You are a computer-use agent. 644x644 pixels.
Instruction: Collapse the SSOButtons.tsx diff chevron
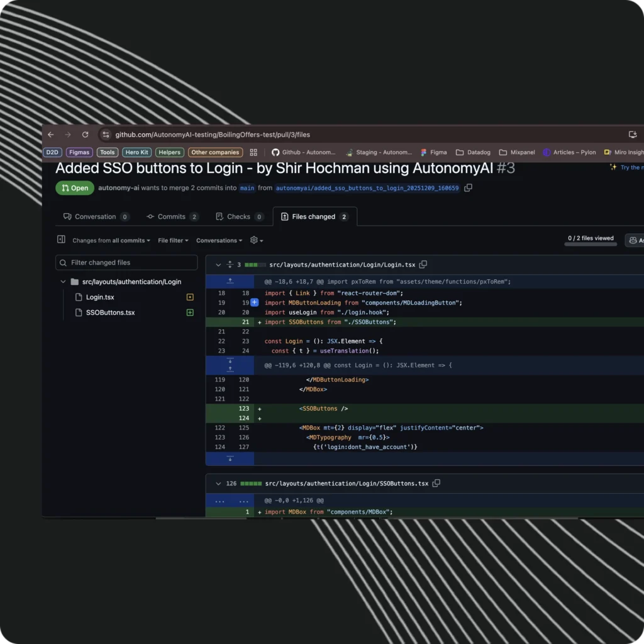(218, 484)
